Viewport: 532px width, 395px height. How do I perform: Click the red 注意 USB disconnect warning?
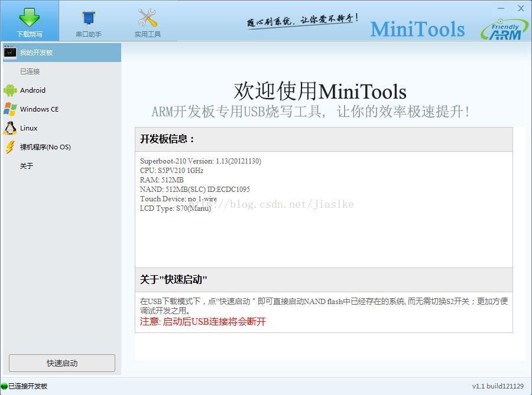(203, 321)
